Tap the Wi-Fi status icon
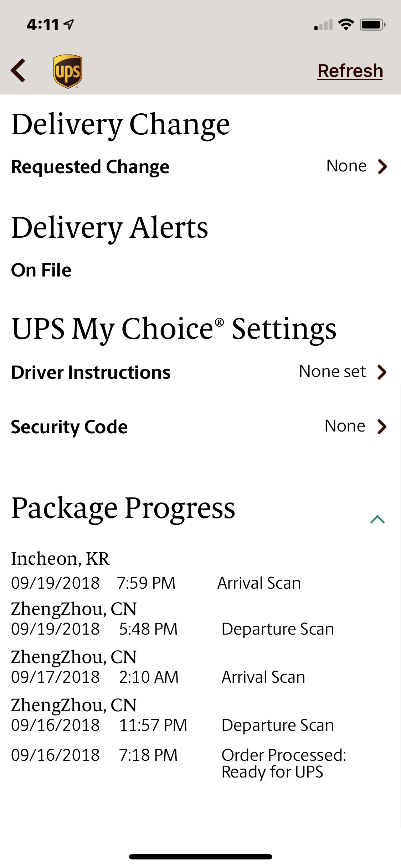The image size is (401, 868). coord(346,25)
